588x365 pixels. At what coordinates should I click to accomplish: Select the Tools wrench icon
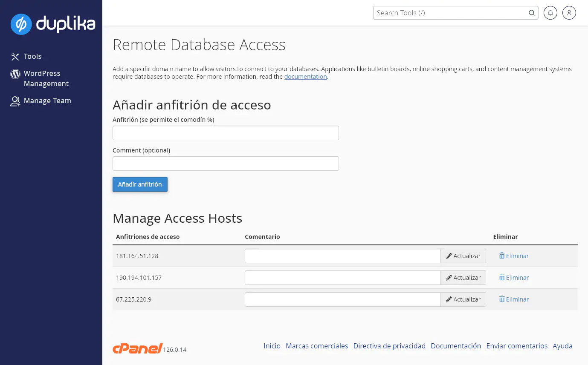pos(15,56)
